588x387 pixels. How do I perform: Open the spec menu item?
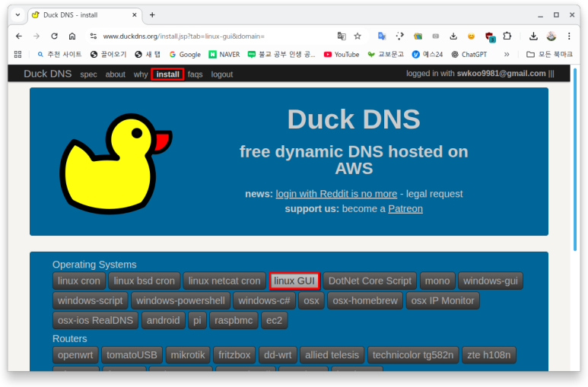point(88,75)
